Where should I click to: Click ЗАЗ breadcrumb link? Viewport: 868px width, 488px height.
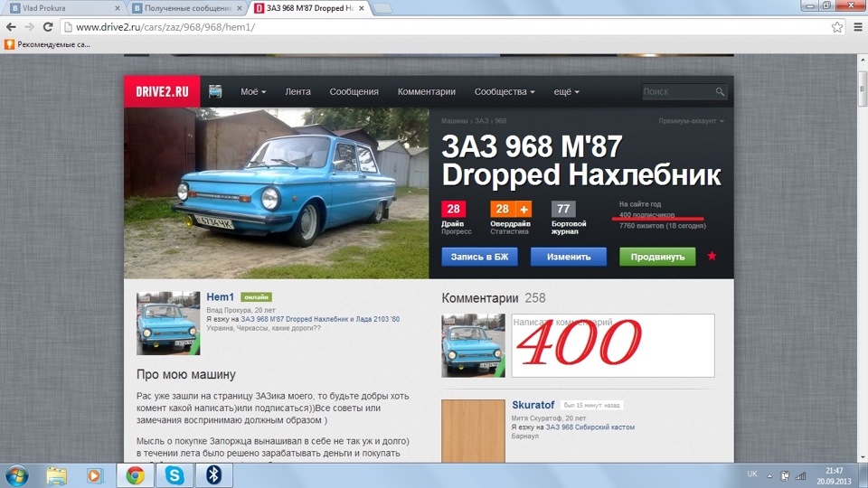[x=481, y=120]
